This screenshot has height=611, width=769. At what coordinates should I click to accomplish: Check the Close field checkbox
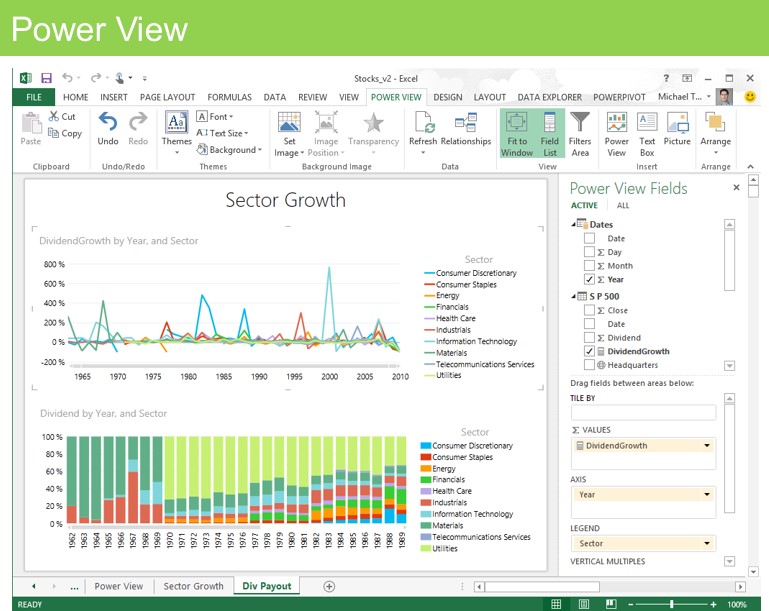pos(590,310)
